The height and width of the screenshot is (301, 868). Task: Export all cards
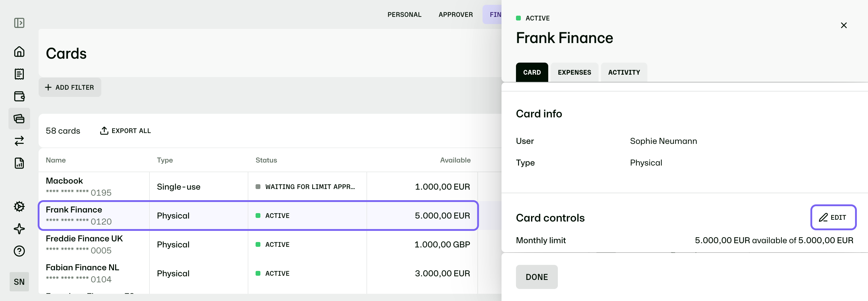[x=125, y=131]
